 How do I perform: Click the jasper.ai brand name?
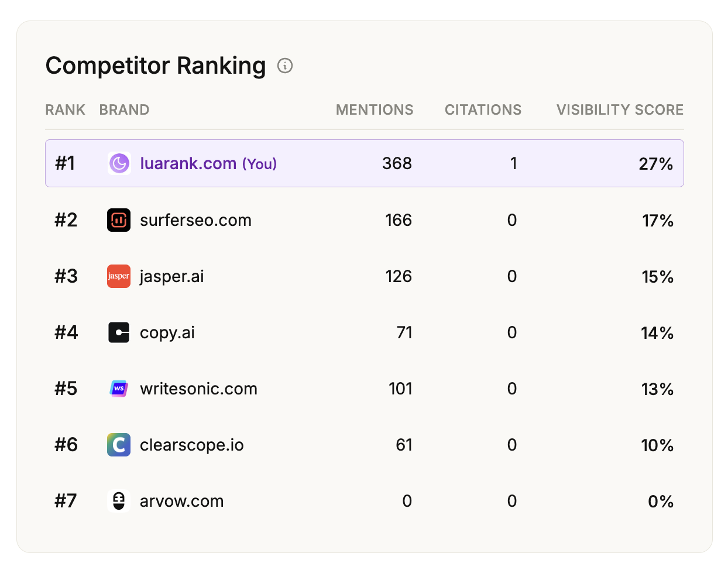point(171,276)
